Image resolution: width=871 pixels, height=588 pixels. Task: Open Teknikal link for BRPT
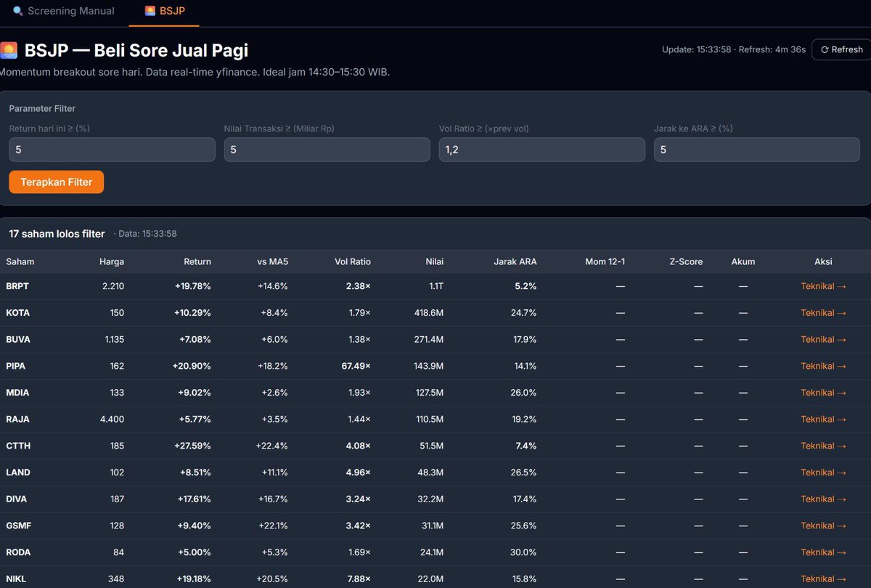[x=823, y=286]
